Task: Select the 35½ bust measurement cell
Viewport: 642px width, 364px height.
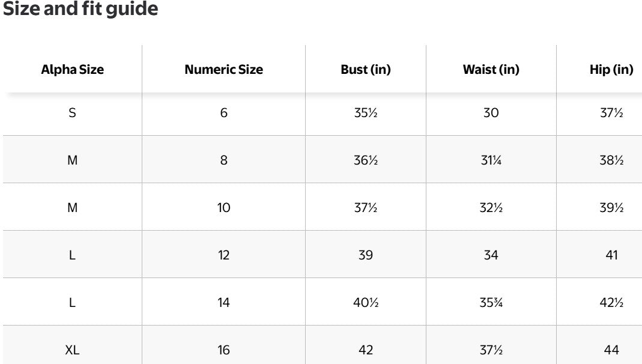Action: [365, 113]
